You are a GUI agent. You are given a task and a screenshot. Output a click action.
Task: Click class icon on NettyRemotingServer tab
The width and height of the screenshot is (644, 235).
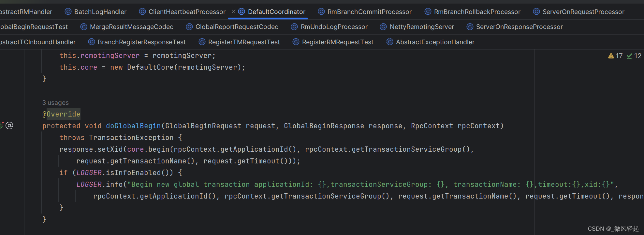click(x=383, y=27)
